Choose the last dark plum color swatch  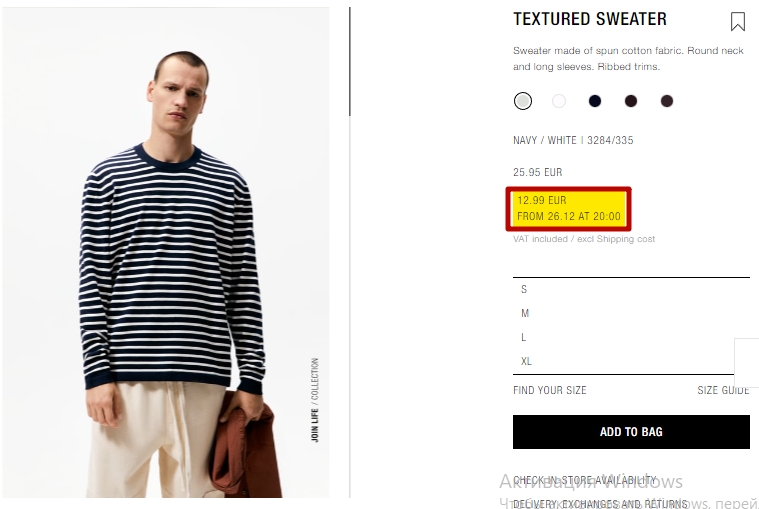pyautogui.click(x=667, y=101)
